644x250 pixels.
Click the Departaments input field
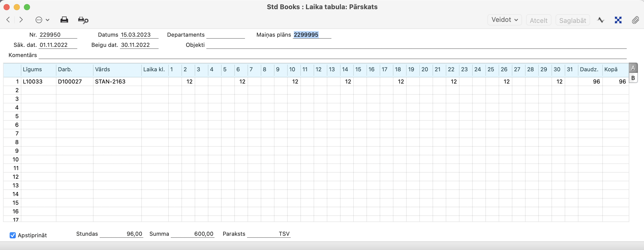[225, 35]
